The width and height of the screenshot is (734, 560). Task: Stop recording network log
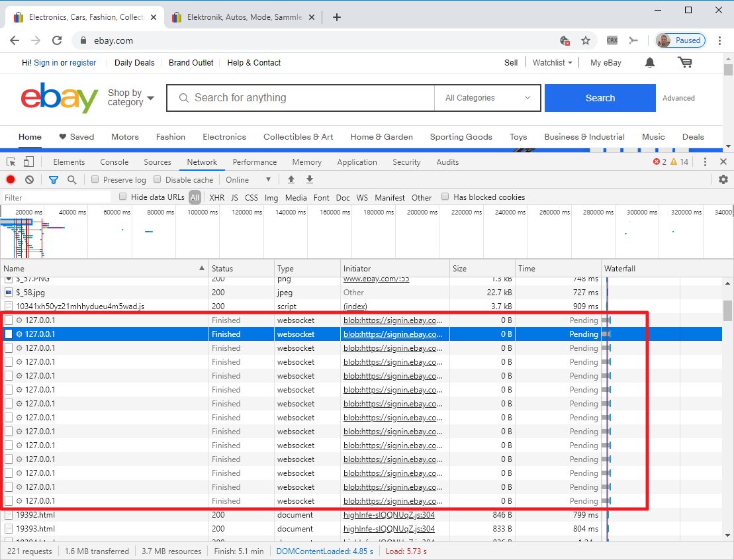tap(11, 180)
